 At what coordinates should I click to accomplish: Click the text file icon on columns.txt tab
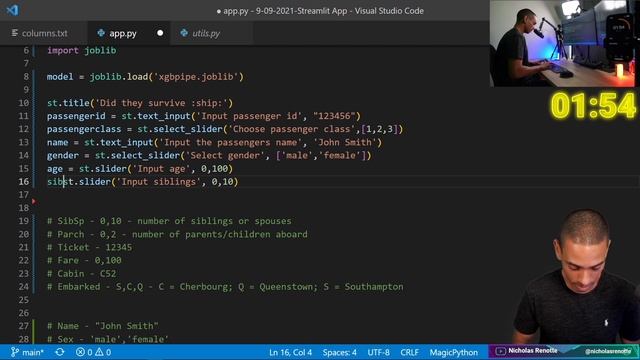pyautogui.click(x=15, y=33)
